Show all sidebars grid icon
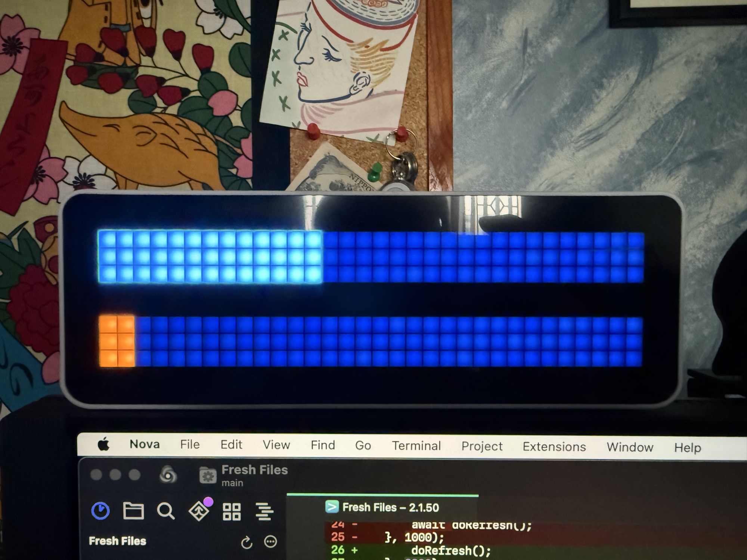This screenshot has width=747, height=560. 232,511
